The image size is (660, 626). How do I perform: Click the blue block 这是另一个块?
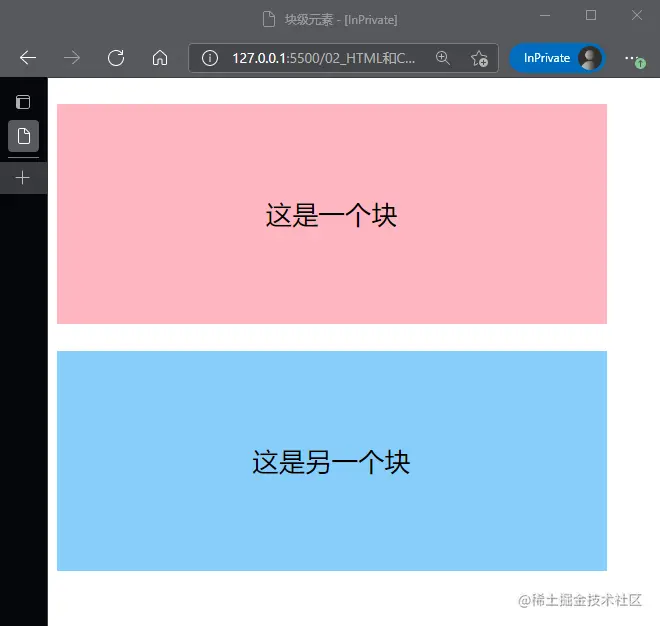click(332, 461)
